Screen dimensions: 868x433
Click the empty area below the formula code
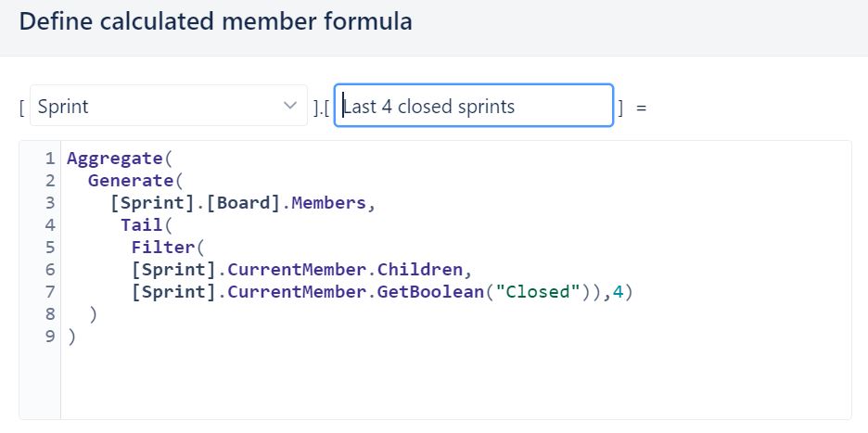[x=455, y=382]
